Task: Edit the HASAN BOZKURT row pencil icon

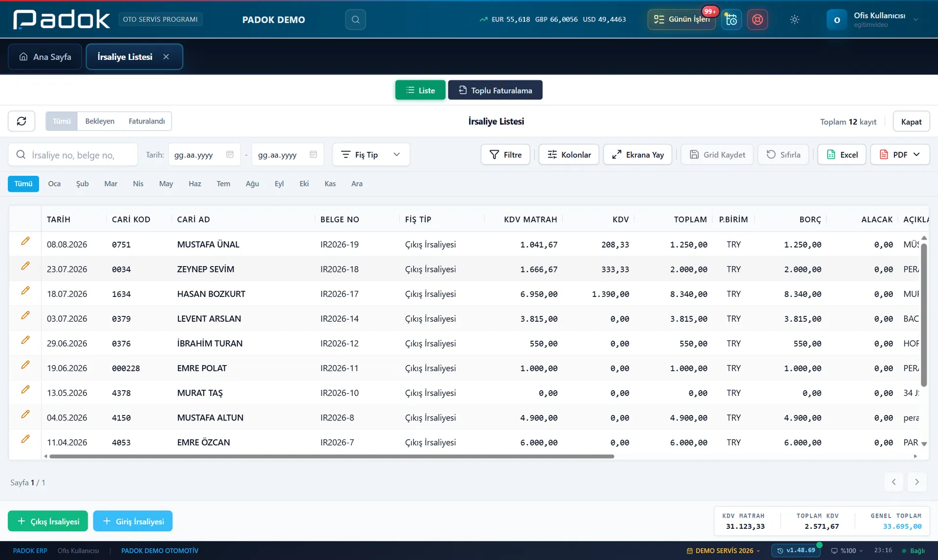Action: 25,291
